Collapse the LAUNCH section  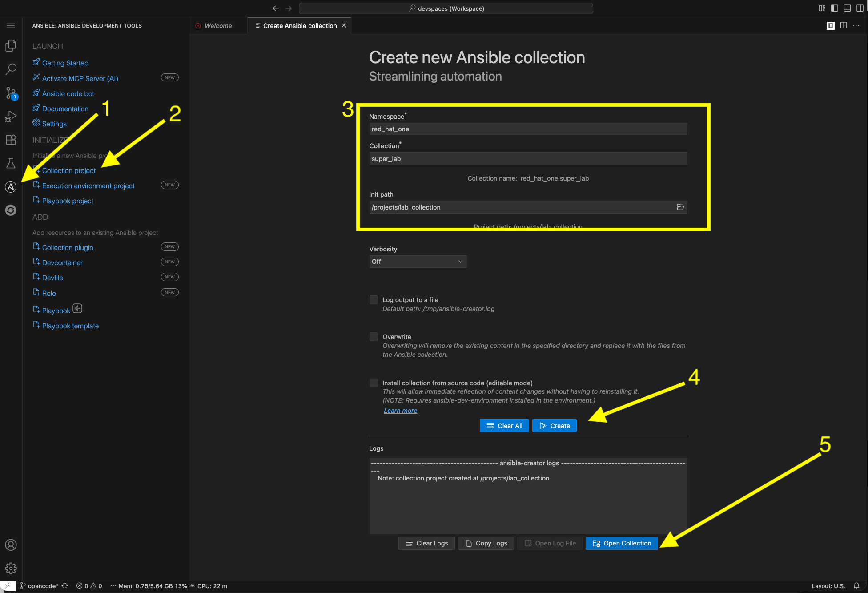pyautogui.click(x=47, y=46)
